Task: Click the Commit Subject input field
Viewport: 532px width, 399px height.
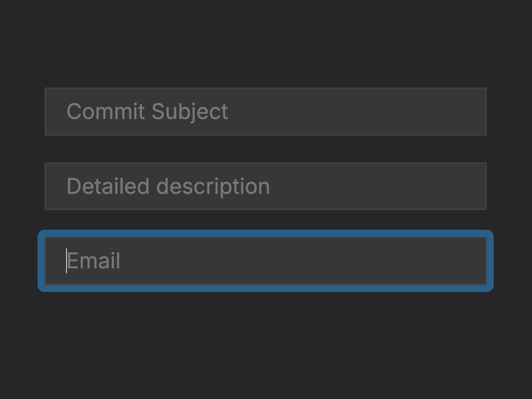Action: (266, 111)
